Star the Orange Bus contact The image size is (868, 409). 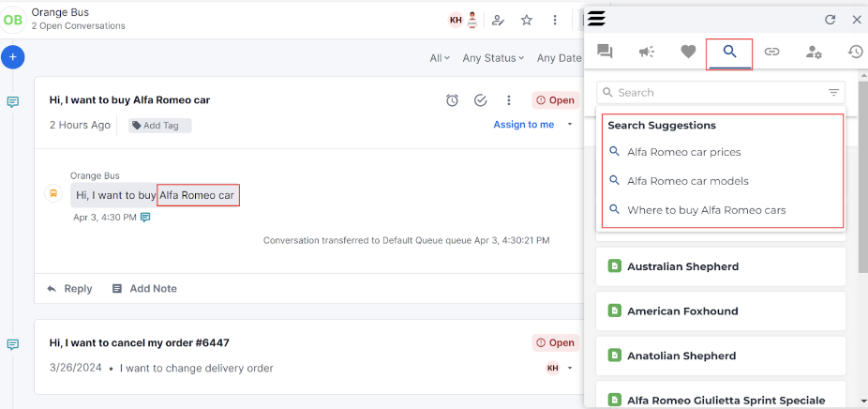click(x=527, y=21)
